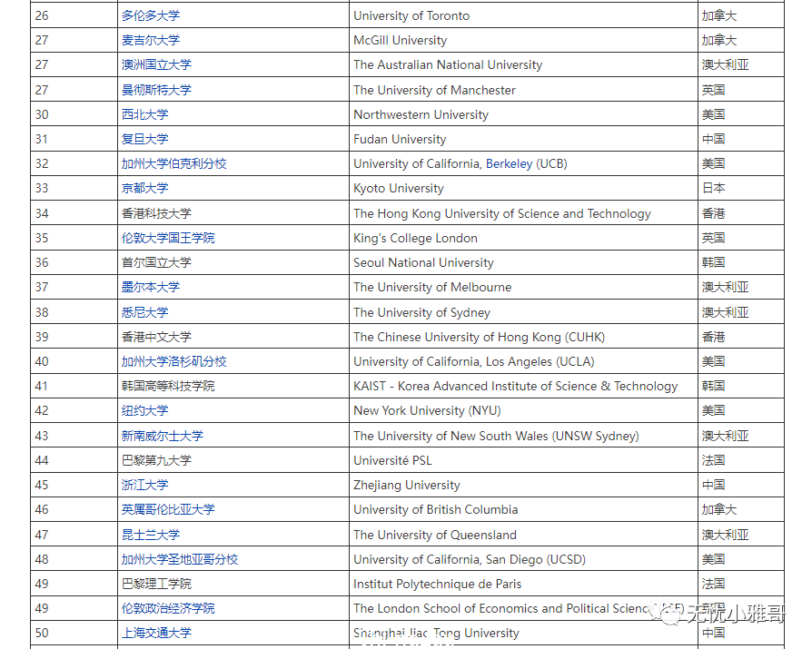Image resolution: width=812 pixels, height=649 pixels.
Task: Open the 墨尔本大学 link
Action: [x=150, y=287]
